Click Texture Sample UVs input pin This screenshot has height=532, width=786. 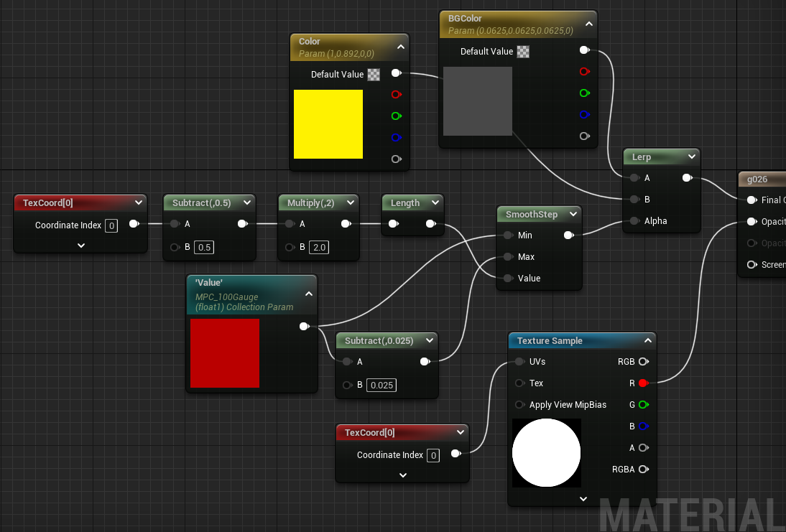(x=520, y=362)
